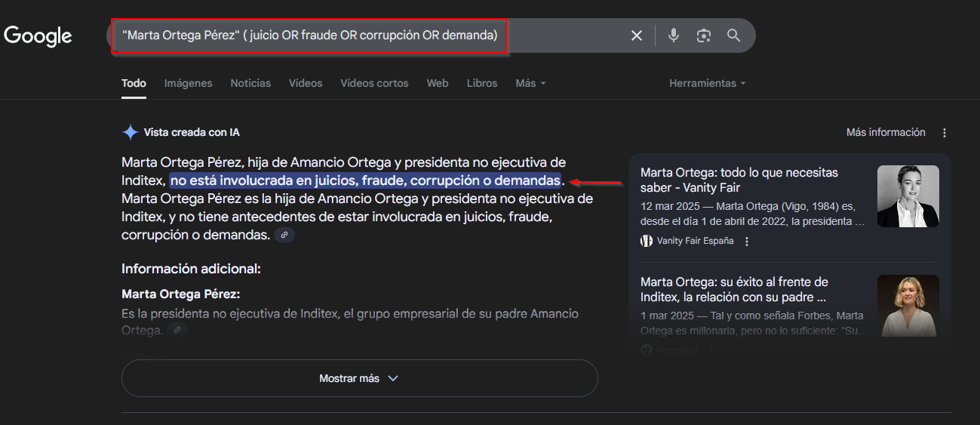Image resolution: width=980 pixels, height=425 pixels.
Task: Click the '12 mar 2025' article snippet
Action: 753,214
